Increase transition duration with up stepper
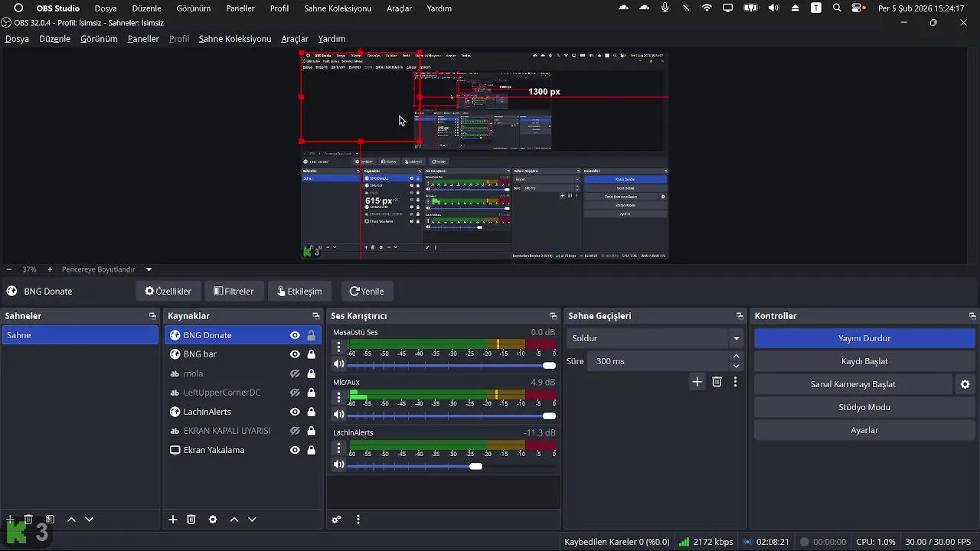 (x=737, y=356)
